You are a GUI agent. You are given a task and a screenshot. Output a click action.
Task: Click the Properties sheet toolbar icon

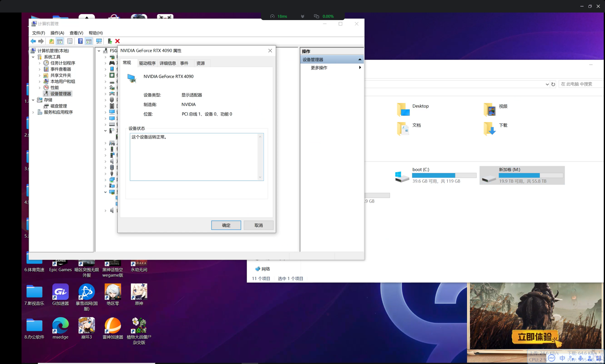point(70,41)
